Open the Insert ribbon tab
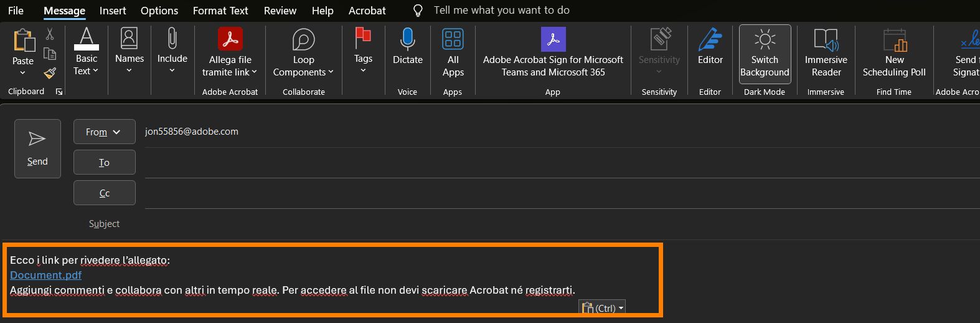This screenshot has height=323, width=980. [x=113, y=11]
